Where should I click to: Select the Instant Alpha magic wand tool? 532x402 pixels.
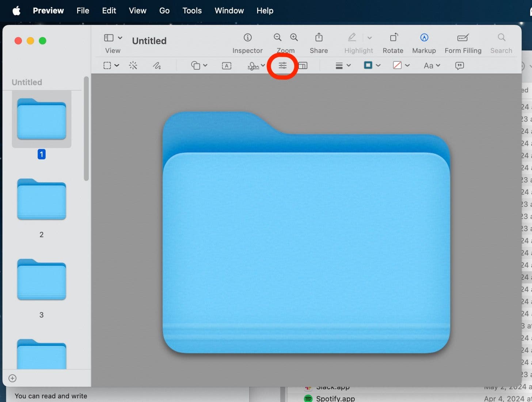[133, 65]
